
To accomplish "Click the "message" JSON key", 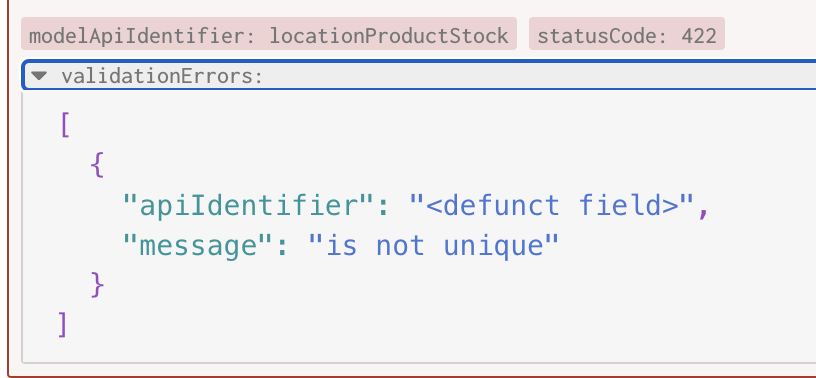I will click(198, 245).
